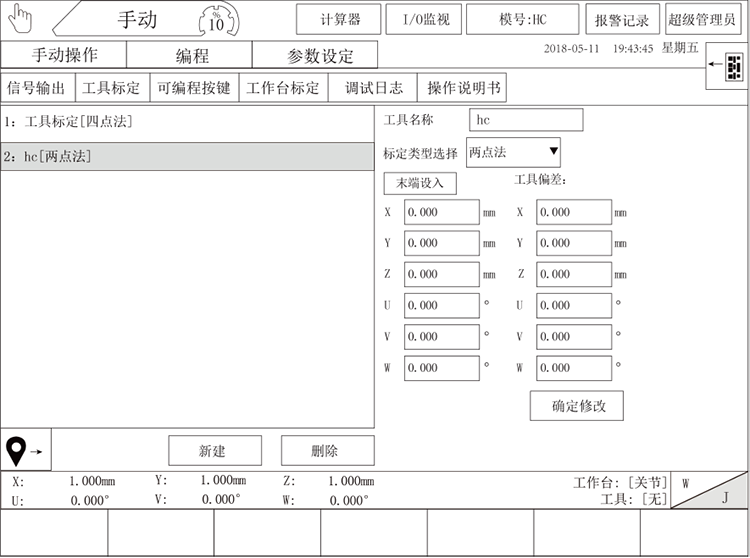
Task: Open the 报警记录 alarm log
Action: pos(621,20)
